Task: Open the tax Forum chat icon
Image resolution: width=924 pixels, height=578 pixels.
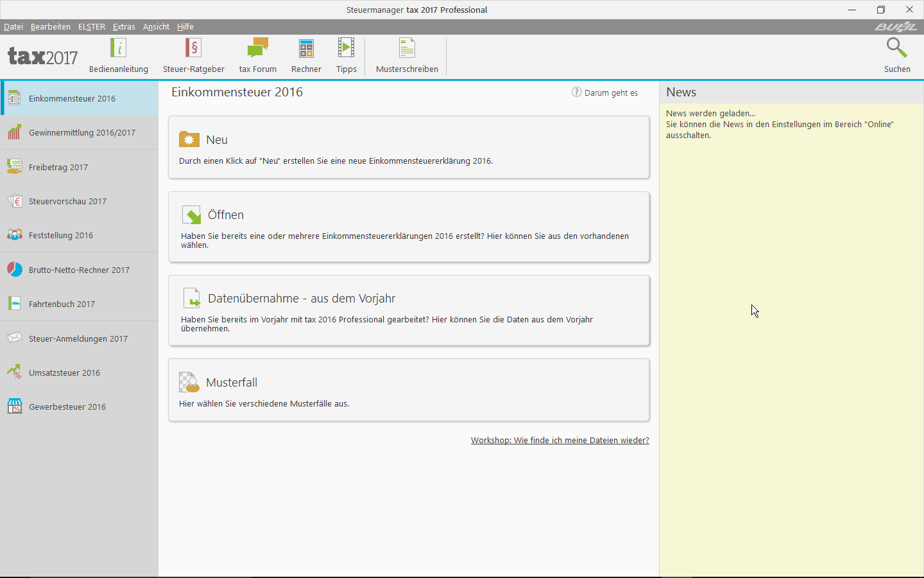Action: pyautogui.click(x=257, y=49)
